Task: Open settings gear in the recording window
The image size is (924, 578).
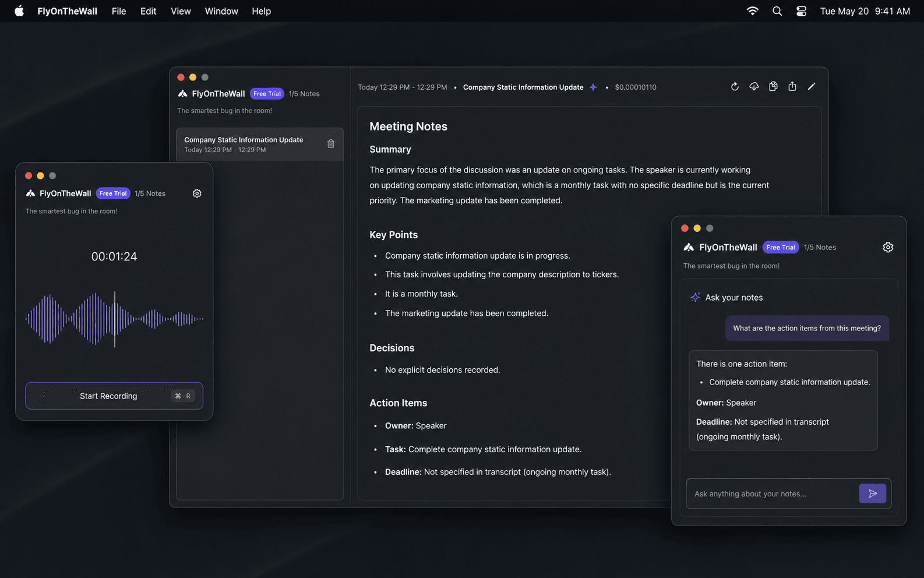Action: pos(197,193)
